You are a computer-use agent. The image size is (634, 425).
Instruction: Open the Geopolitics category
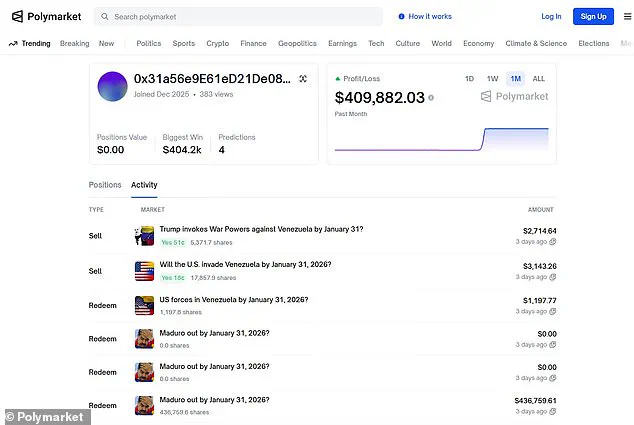297,44
